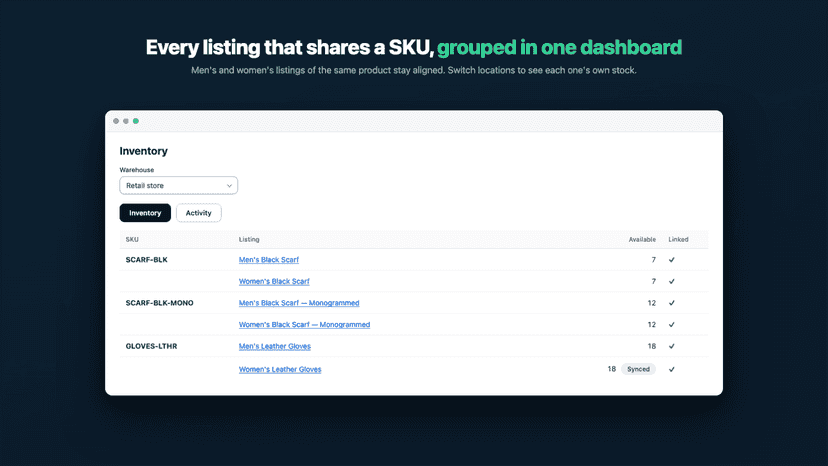Viewport: 828px width, 466px height.
Task: Open the Men's Leather Gloves listing
Action: point(275,346)
